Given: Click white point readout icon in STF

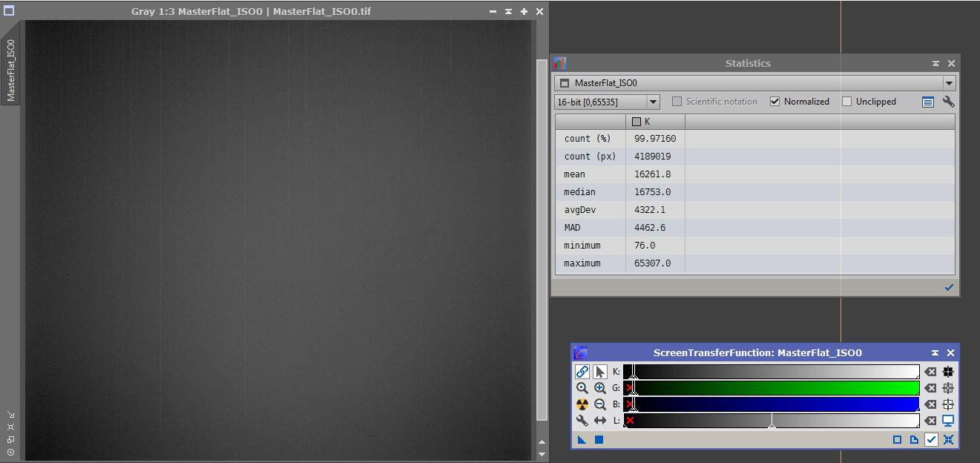Looking at the screenshot, I should coord(948,404).
